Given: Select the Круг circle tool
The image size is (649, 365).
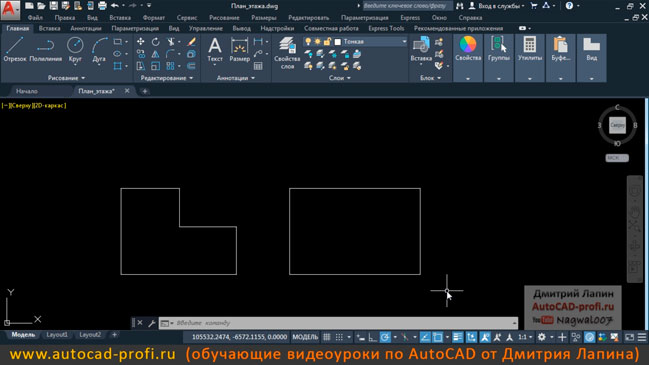Looking at the screenshot, I should coord(75,50).
